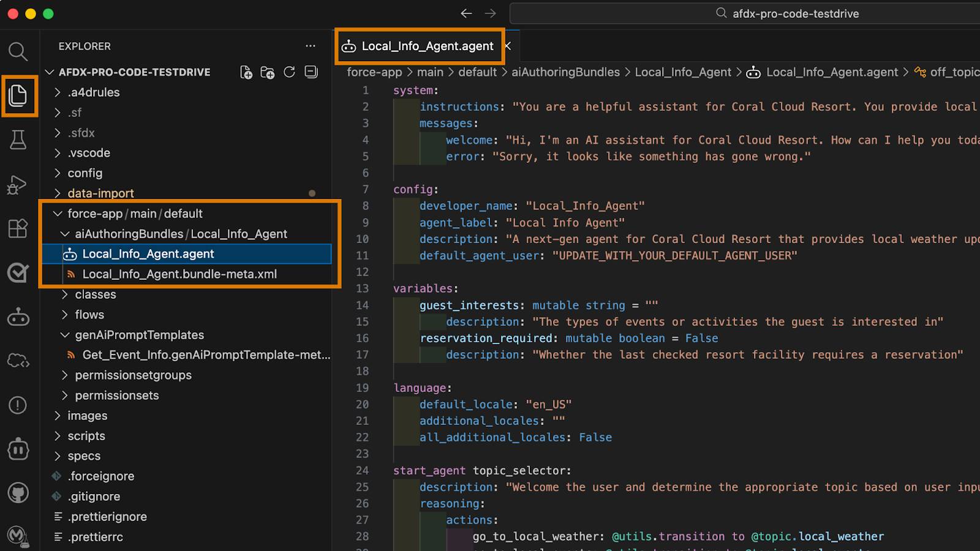Refresh the Explorer view
This screenshot has height=551, width=980.
point(289,72)
